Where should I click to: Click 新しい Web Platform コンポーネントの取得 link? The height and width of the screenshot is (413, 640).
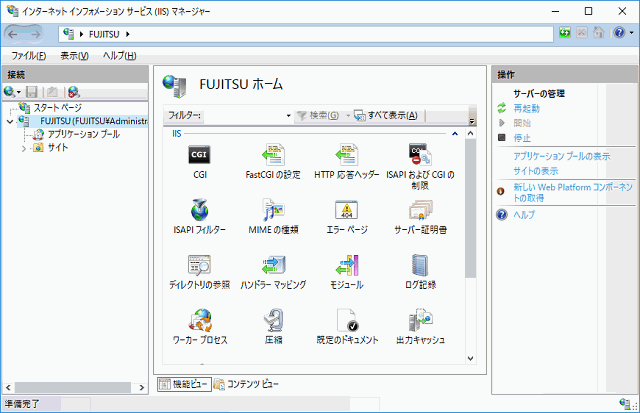573,193
